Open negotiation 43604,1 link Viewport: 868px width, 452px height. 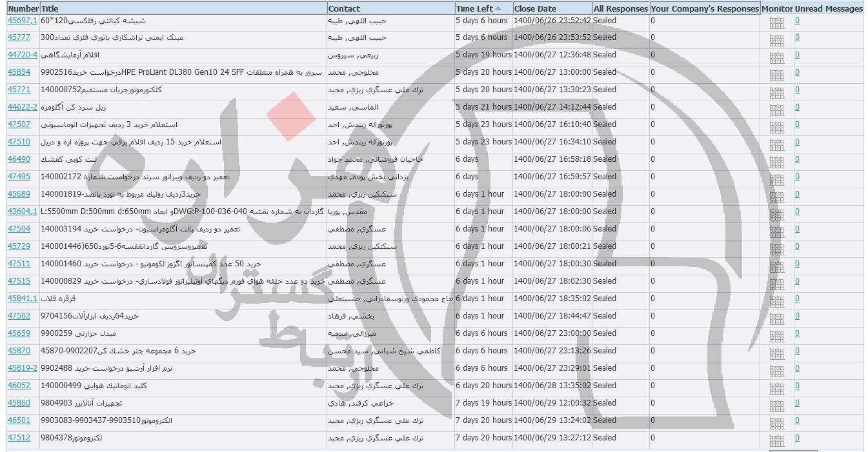(22, 211)
